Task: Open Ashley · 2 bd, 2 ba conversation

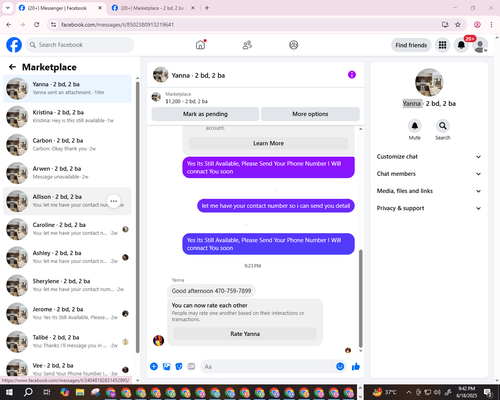Action: tap(67, 257)
